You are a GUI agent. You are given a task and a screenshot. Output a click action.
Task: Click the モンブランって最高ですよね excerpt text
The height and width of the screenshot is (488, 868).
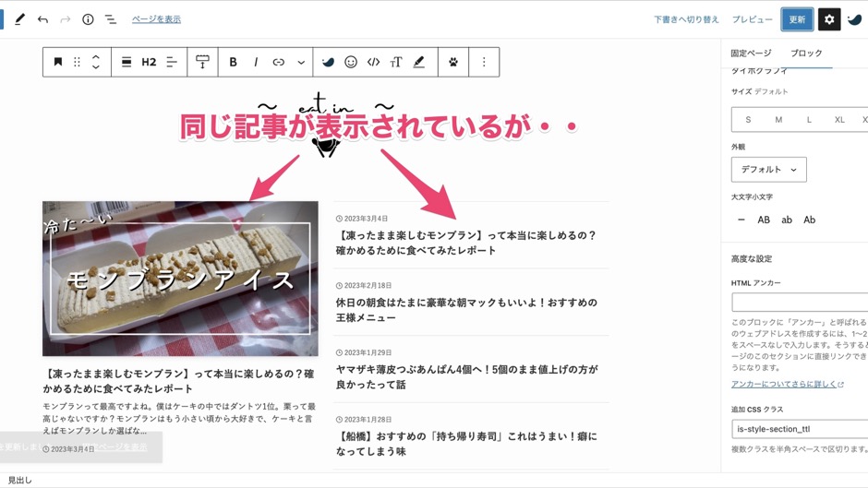point(179,418)
